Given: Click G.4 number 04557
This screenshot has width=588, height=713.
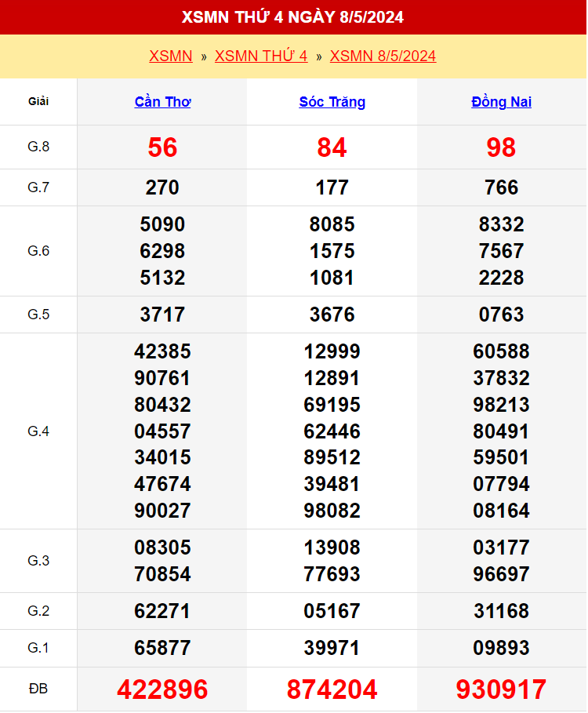Looking at the screenshot, I should (x=162, y=431).
